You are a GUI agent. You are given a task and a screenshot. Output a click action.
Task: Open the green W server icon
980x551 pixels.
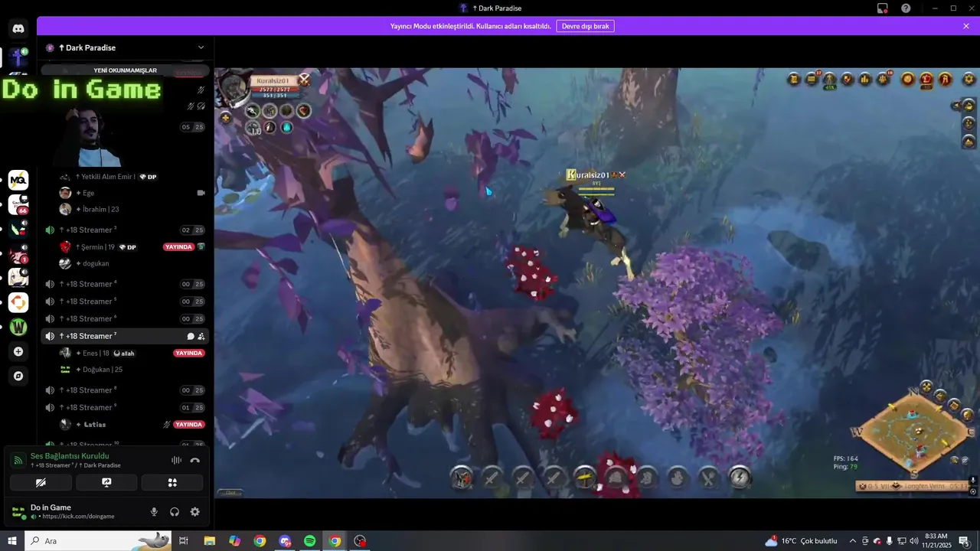(18, 327)
